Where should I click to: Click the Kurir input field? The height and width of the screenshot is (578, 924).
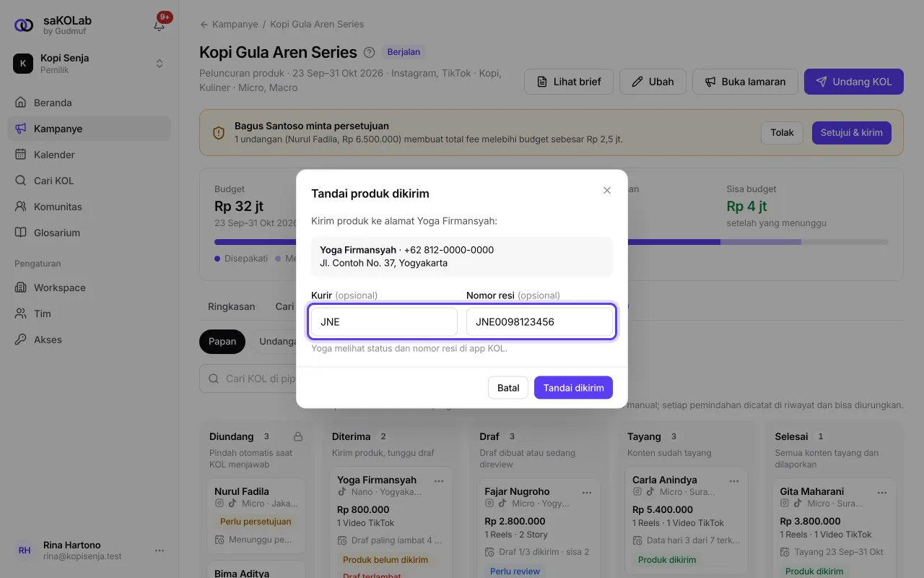[384, 322]
